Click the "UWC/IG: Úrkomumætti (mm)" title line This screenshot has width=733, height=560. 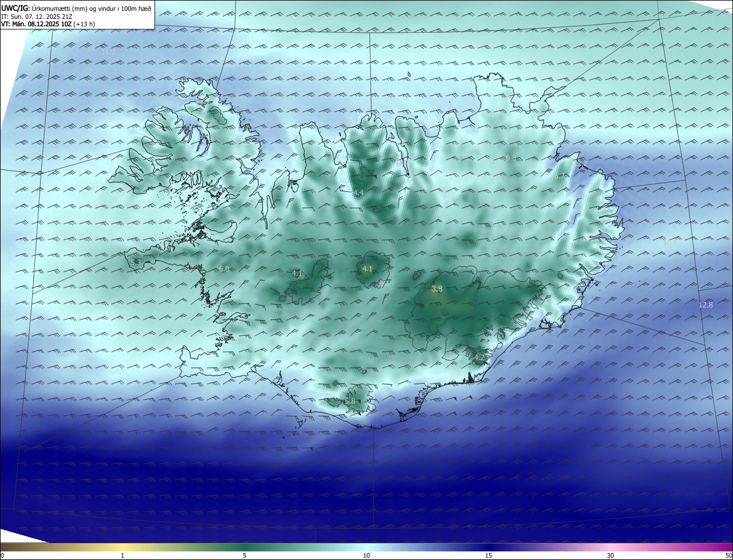tap(76, 8)
